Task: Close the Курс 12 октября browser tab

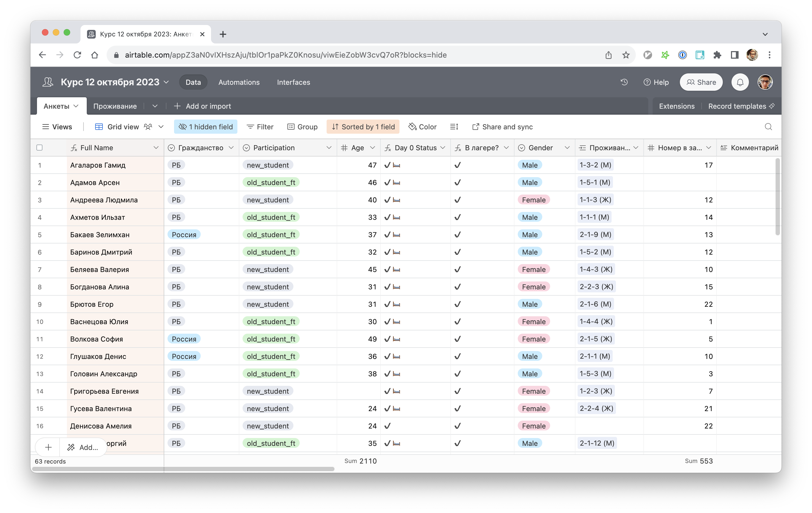Action: pos(202,34)
